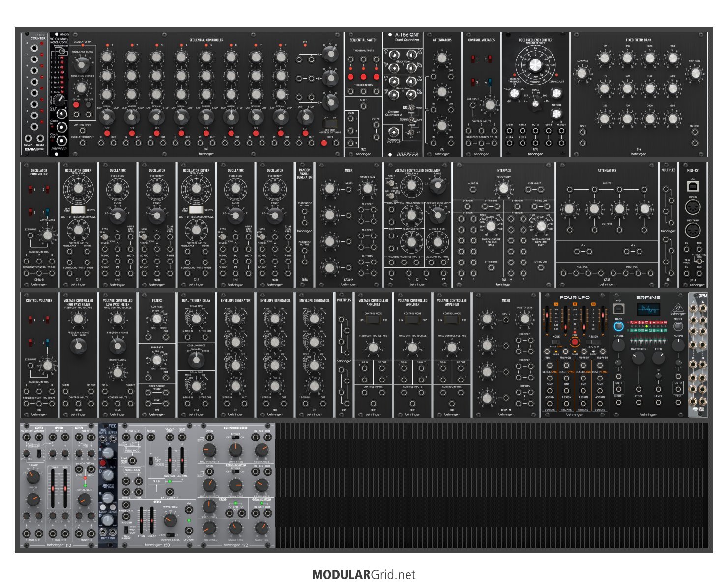Click the Low Pass knob on Fixed Filter Bank
The height and width of the screenshot is (585, 728).
pyautogui.click(x=582, y=74)
